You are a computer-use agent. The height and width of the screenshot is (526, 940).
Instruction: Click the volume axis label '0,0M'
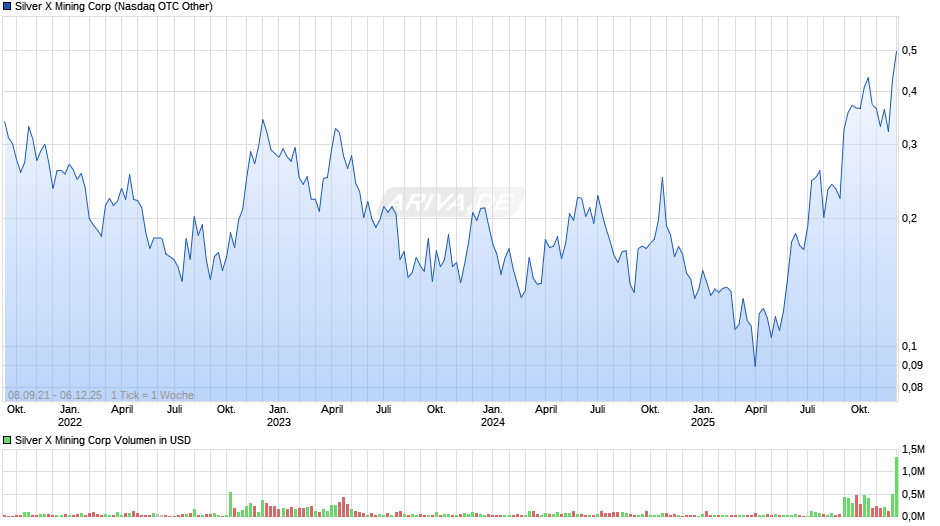914,516
